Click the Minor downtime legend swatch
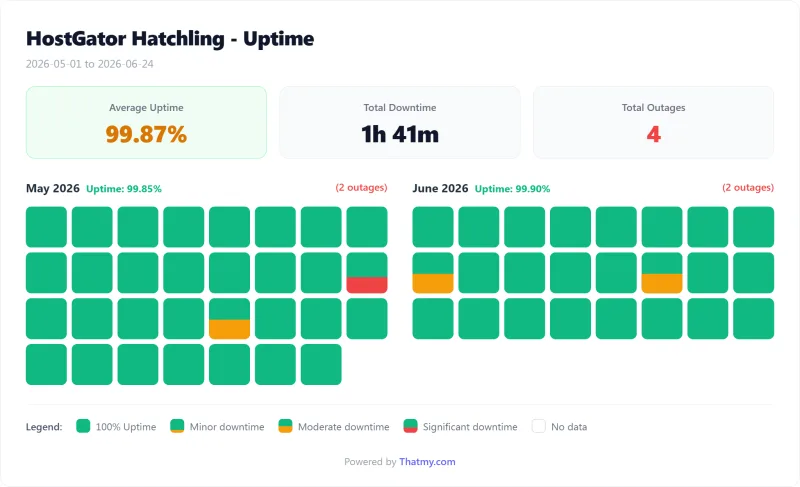This screenshot has height=487, width=800. [x=177, y=426]
